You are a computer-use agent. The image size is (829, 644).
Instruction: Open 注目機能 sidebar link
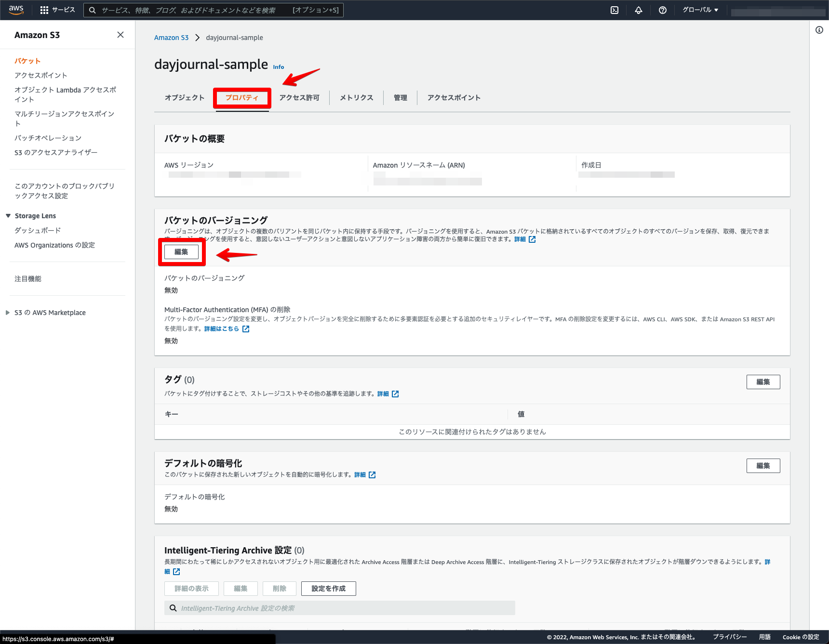(28, 279)
